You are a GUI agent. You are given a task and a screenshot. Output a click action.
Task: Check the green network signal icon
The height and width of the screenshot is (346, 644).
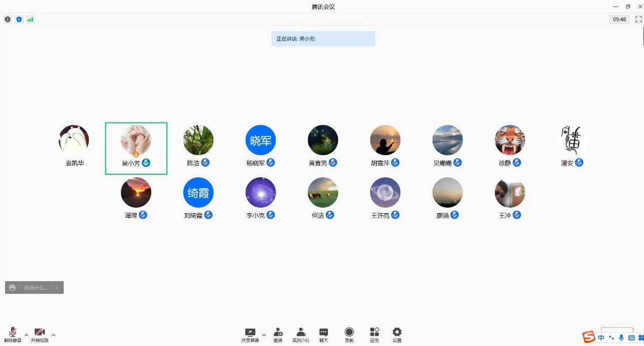click(30, 19)
